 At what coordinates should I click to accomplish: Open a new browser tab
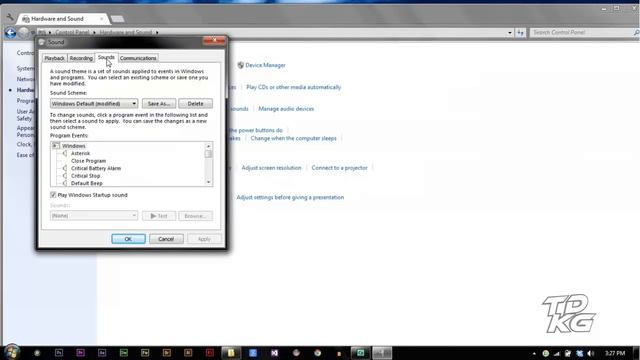point(118,19)
